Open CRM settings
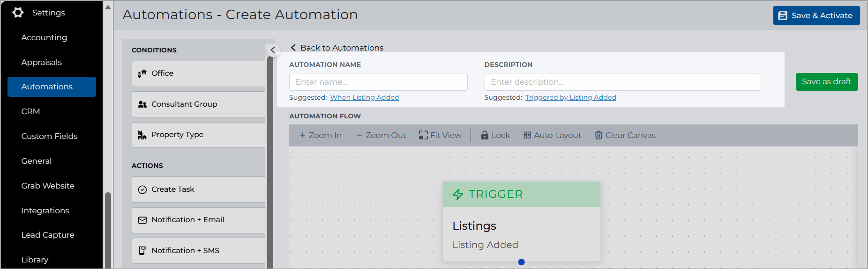The height and width of the screenshot is (269, 868). click(30, 111)
